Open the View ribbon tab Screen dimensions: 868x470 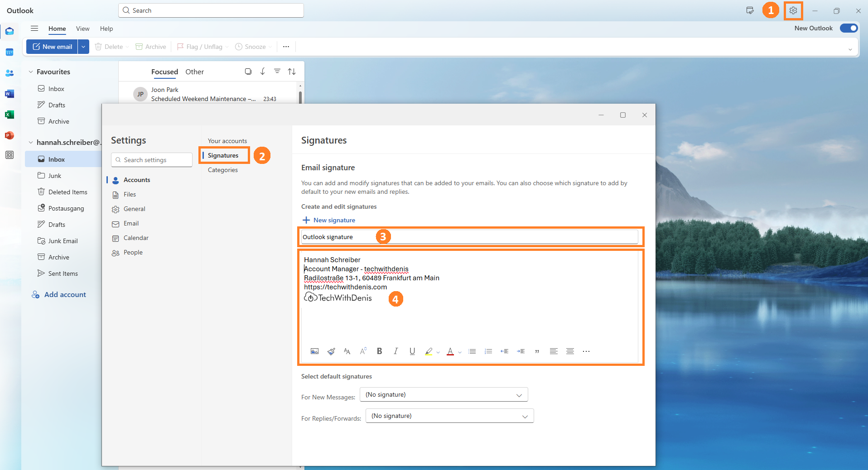pyautogui.click(x=82, y=29)
